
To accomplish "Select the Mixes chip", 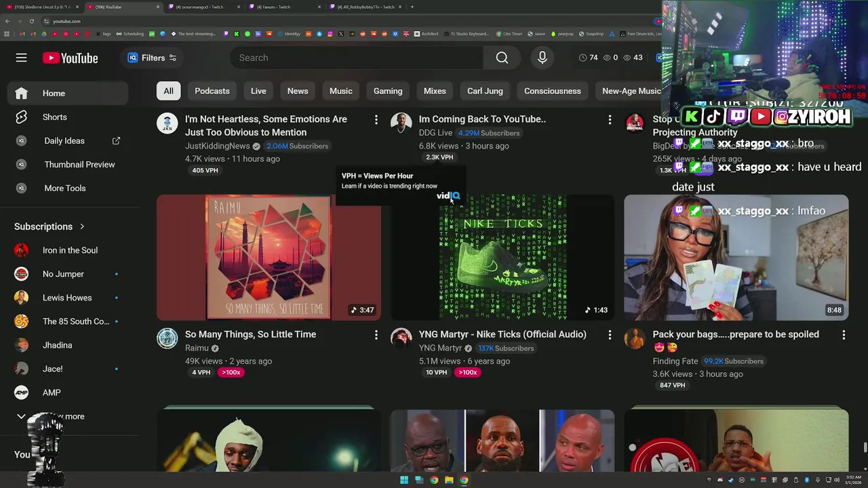I will tap(435, 91).
